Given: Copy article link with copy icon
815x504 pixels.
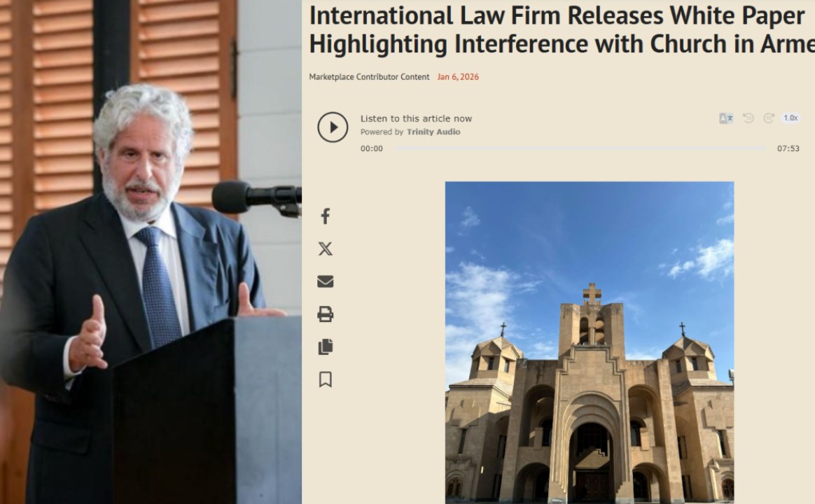Looking at the screenshot, I should [x=326, y=346].
